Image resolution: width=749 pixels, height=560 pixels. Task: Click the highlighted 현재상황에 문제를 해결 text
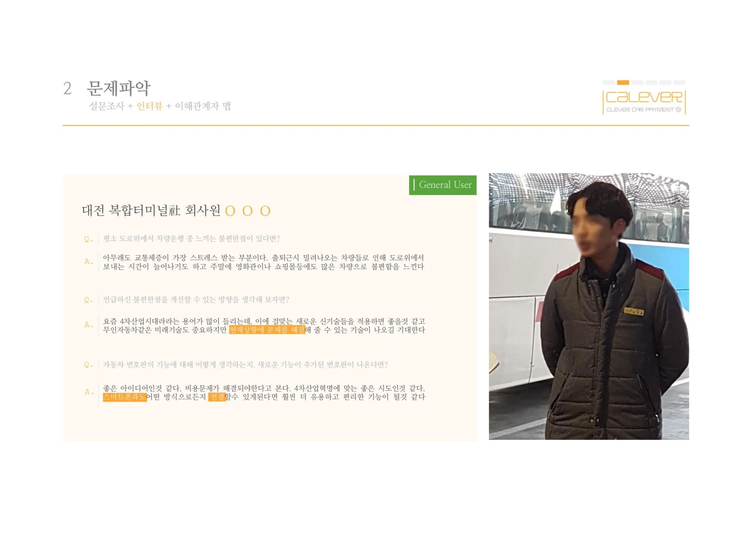click(267, 330)
